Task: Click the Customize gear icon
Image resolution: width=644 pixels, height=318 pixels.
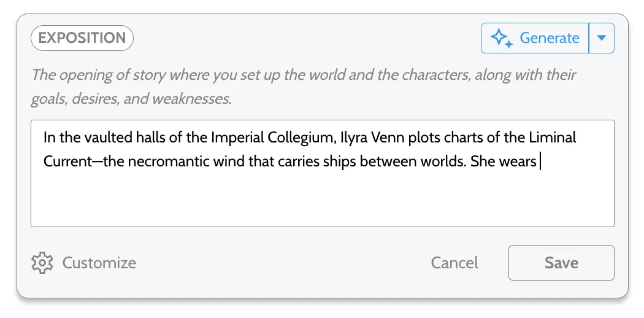Action: click(x=42, y=263)
